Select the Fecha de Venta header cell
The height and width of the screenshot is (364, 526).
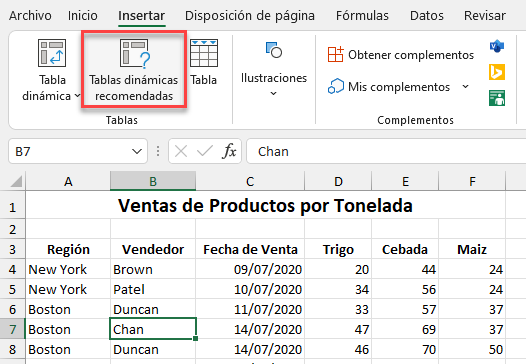point(250,249)
